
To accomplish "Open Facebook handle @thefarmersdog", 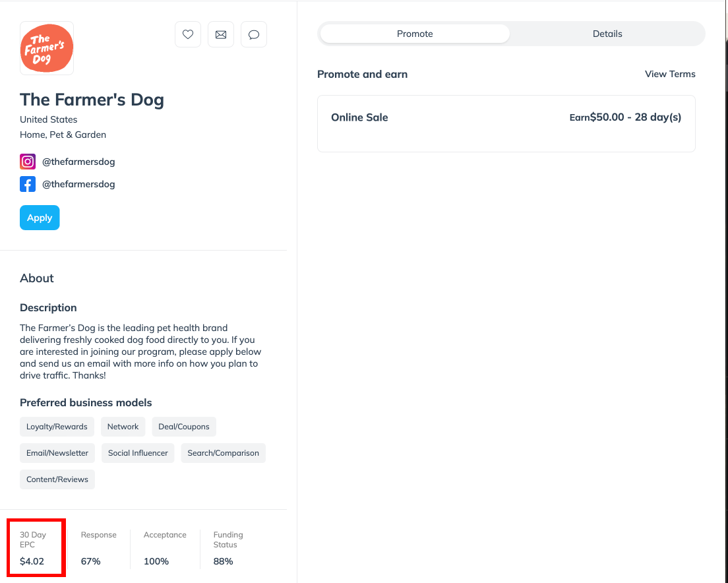I will (x=78, y=184).
